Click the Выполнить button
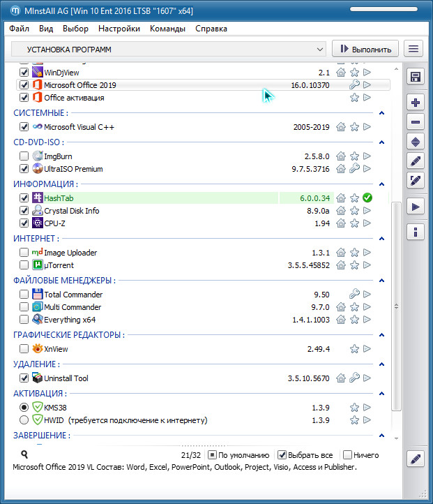Screen dimensions: 433x504 click(x=365, y=49)
